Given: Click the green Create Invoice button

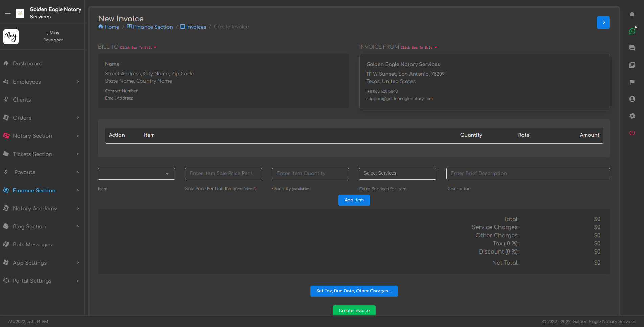Looking at the screenshot, I should 354,310.
